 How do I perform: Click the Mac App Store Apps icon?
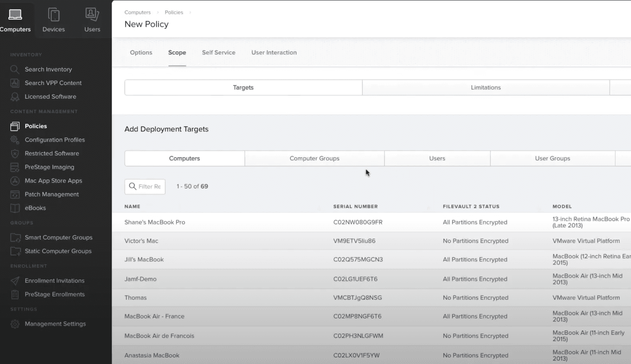(x=15, y=181)
